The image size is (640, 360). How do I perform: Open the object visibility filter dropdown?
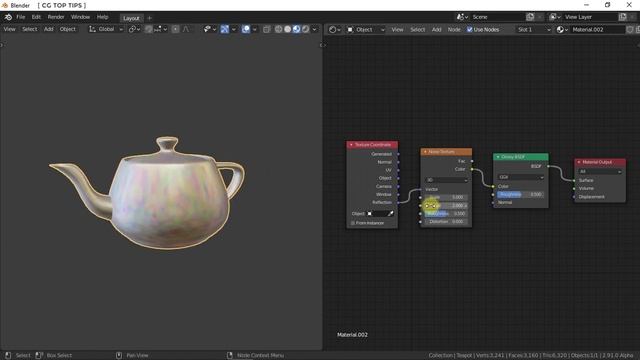pos(209,29)
